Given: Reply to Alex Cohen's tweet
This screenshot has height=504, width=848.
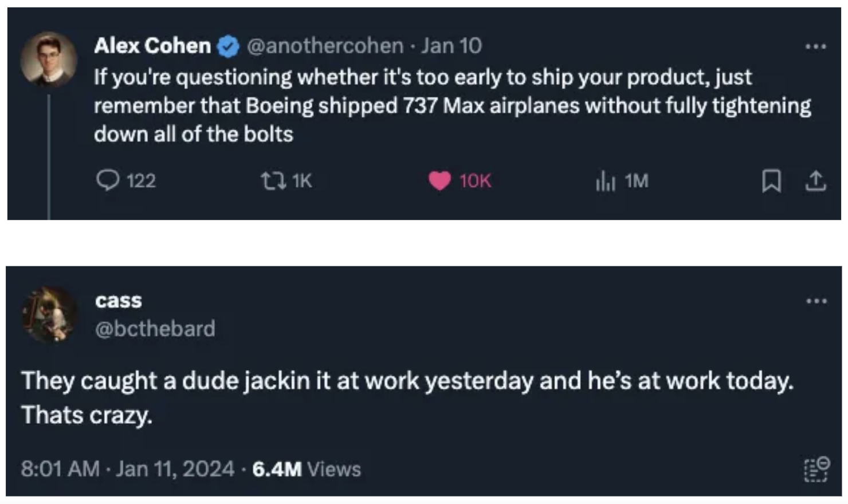Looking at the screenshot, I should coord(108,181).
